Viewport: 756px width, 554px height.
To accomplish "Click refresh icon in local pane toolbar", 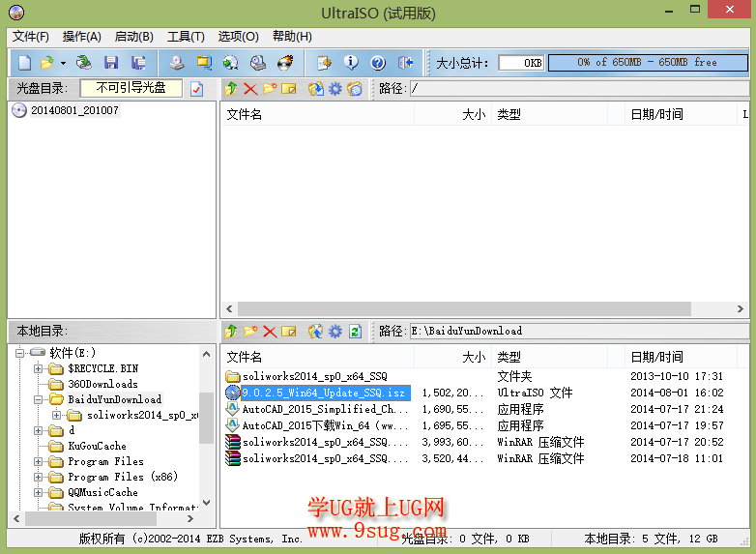I will [356, 332].
